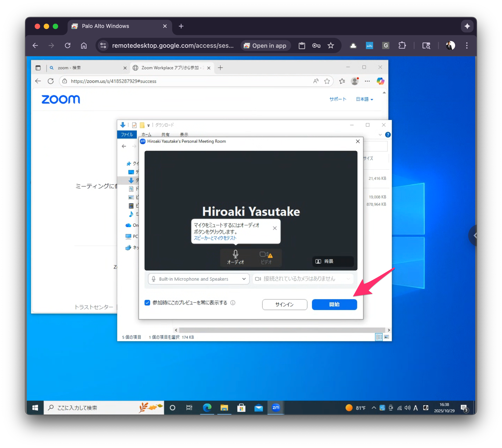This screenshot has width=502, height=448.
Task: Click the extensions puzzle icon in Chrome
Action: [x=402, y=45]
